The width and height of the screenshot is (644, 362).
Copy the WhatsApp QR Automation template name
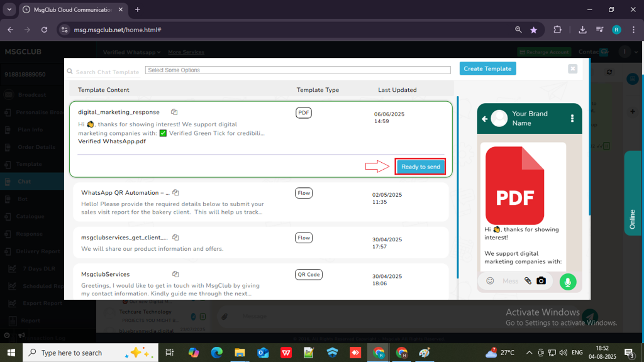pos(176,192)
